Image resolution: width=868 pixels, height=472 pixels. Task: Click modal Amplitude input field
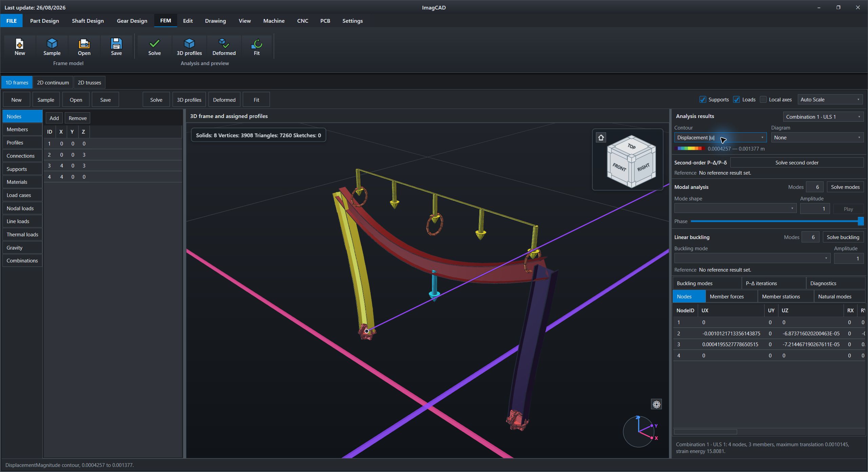(815, 209)
